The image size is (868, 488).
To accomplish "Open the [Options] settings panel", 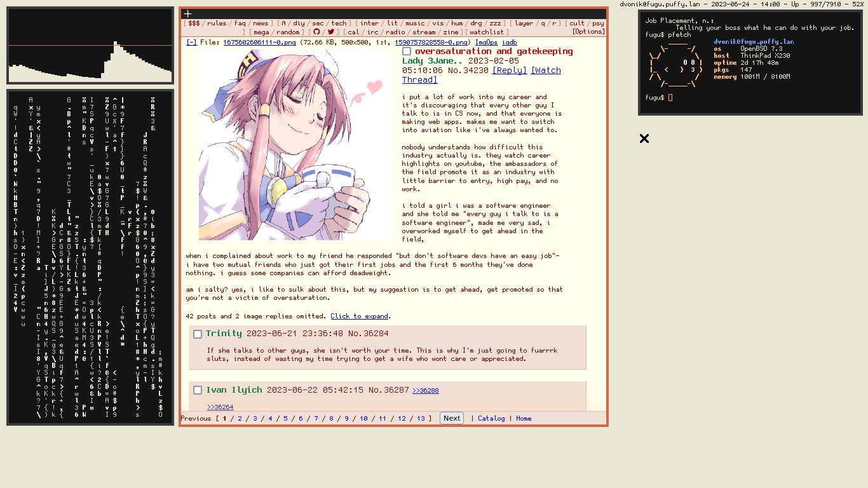I will (x=588, y=32).
